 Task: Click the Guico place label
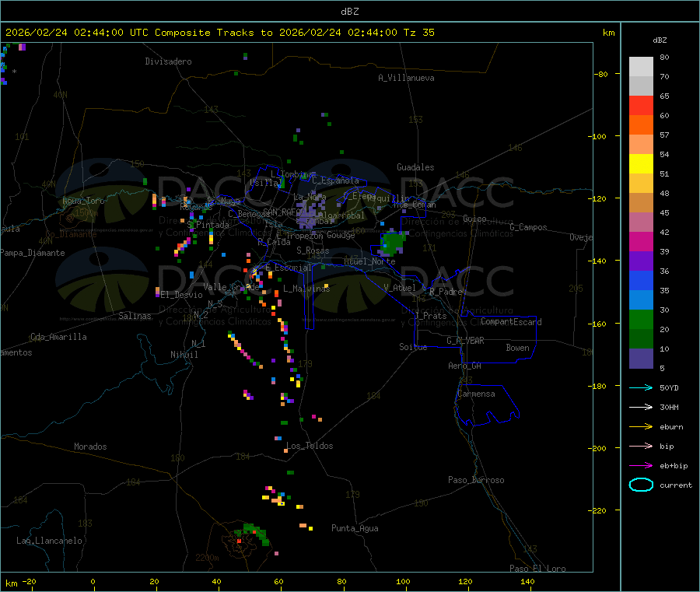pyautogui.click(x=474, y=219)
